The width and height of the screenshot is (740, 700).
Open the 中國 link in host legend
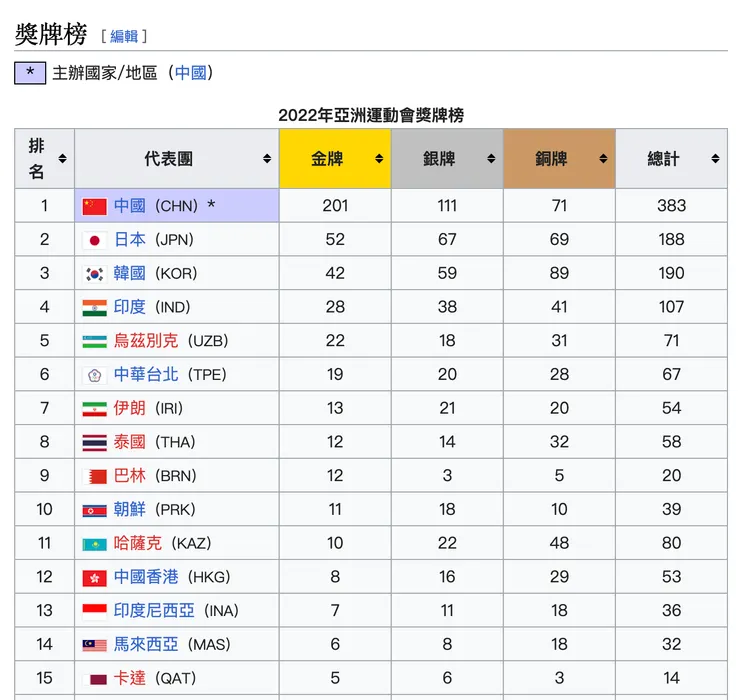[x=191, y=73]
